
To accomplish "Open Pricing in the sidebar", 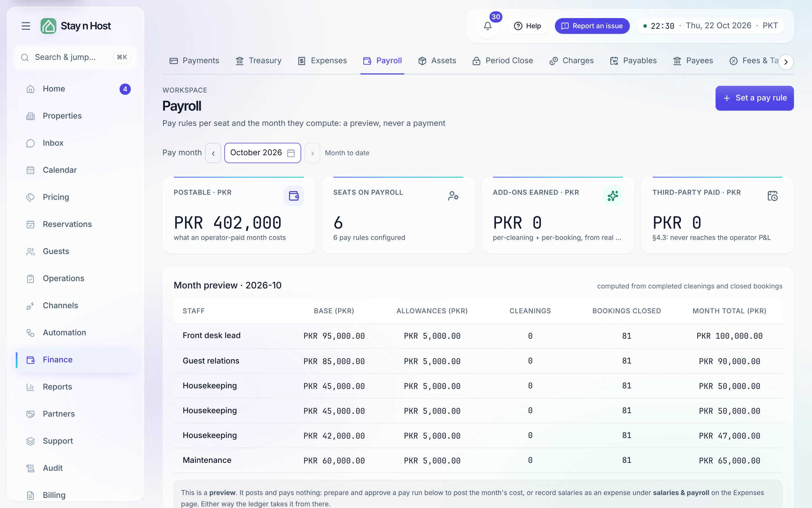I will coord(76,197).
